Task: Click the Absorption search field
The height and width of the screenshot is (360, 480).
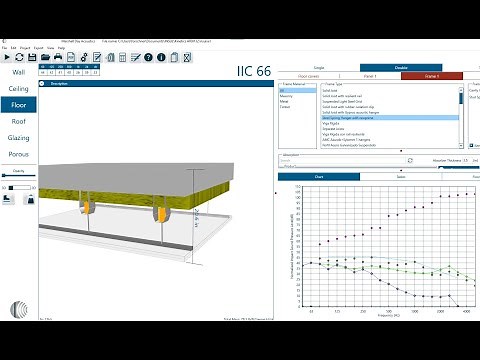Action: tap(342, 160)
